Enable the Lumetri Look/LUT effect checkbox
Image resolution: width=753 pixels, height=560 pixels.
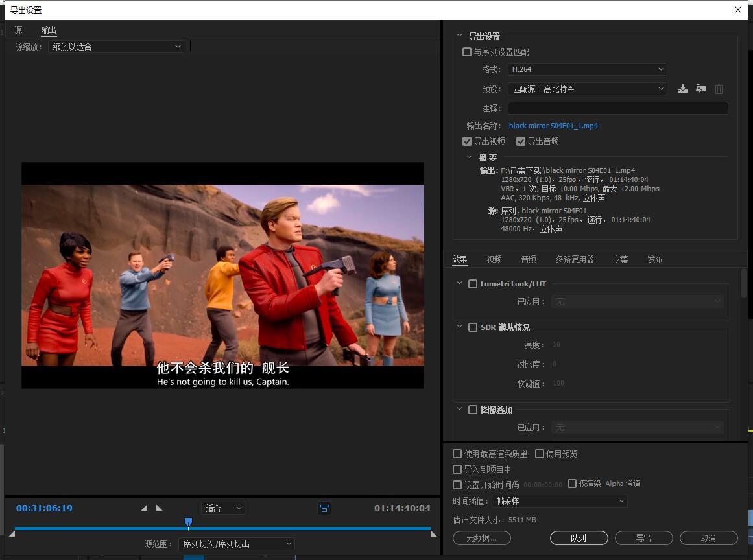point(473,283)
